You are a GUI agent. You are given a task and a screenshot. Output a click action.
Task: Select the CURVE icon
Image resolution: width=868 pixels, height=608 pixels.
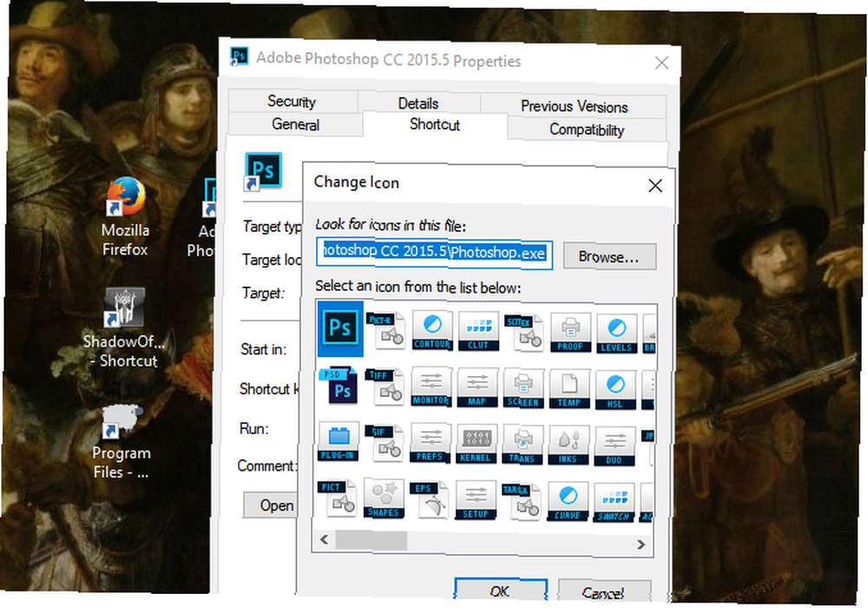(567, 502)
